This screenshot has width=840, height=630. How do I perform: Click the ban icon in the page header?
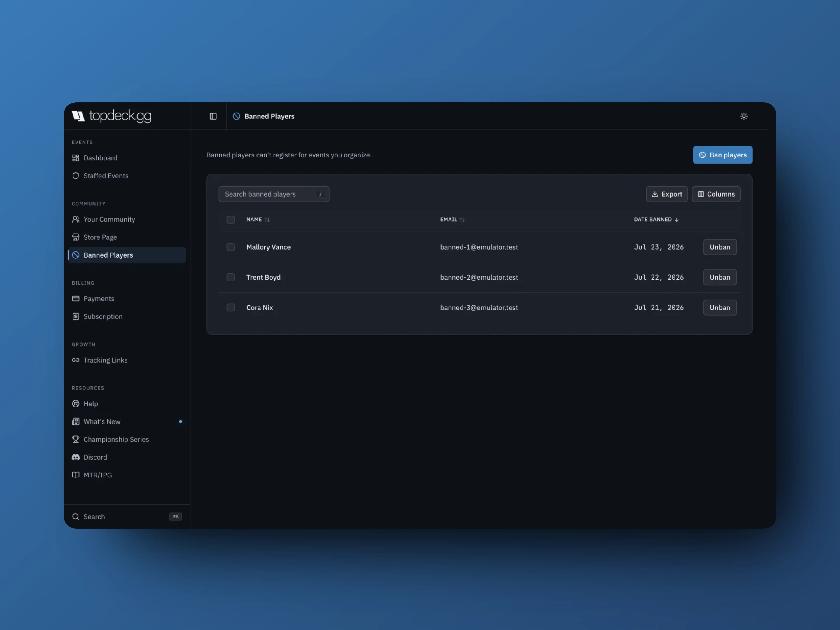[236, 116]
